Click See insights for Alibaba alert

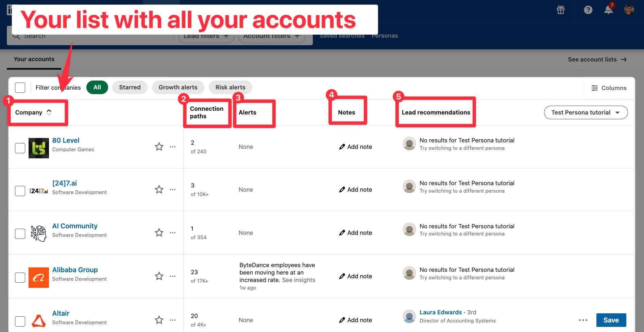pyautogui.click(x=299, y=280)
